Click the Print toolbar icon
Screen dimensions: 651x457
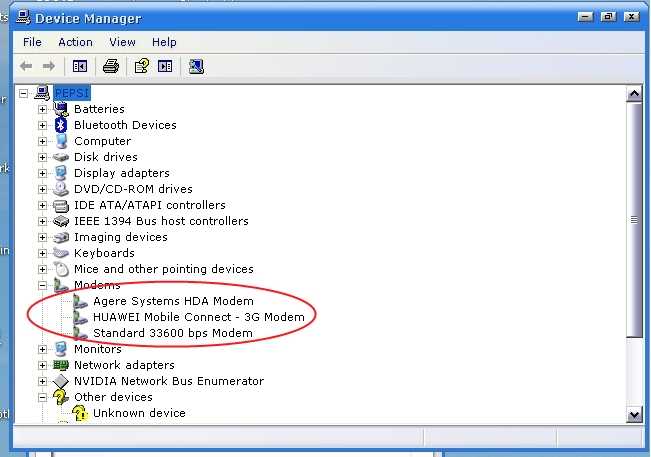click(111, 66)
